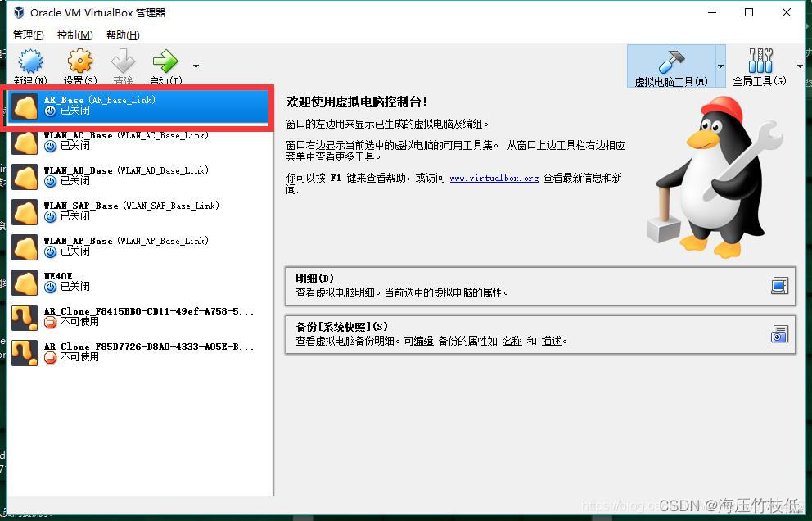Open the Machine Tools dropdown arrow
Screen dimensions: 812x521
tap(720, 66)
